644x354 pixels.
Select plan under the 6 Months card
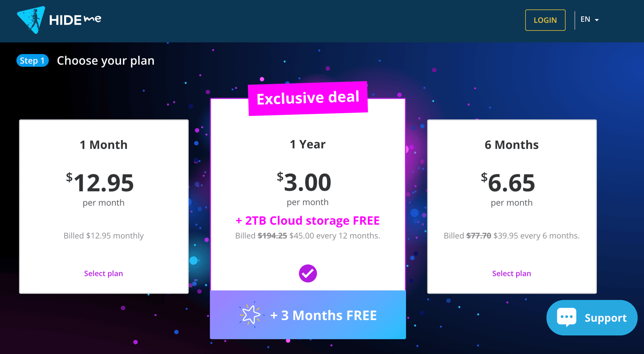(511, 273)
